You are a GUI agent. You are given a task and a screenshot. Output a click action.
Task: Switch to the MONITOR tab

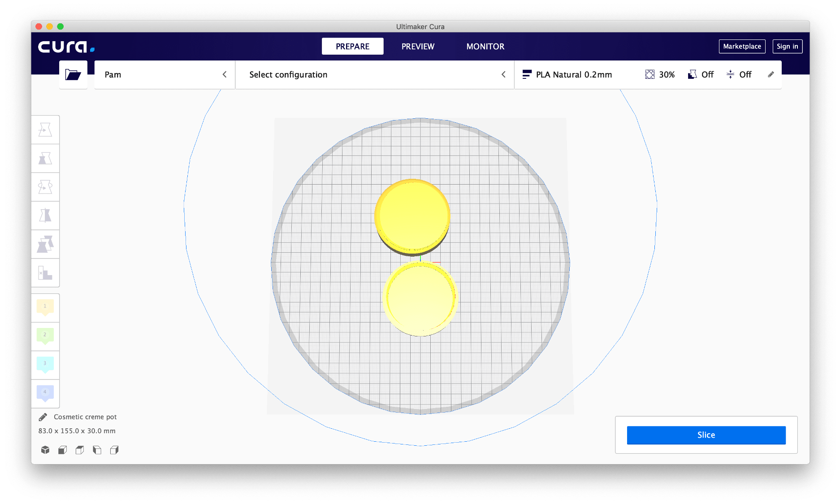485,47
